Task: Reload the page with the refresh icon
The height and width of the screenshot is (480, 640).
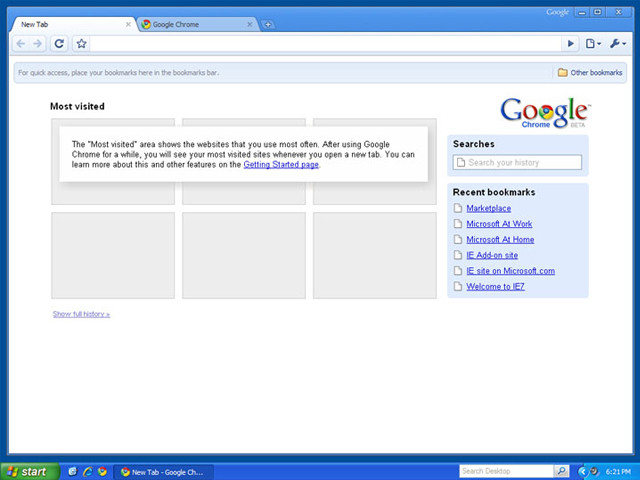Action: tap(59, 43)
